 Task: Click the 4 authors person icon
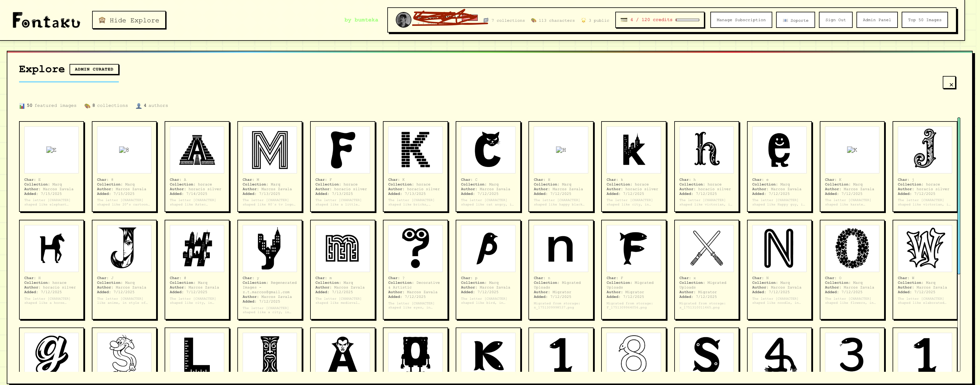coord(138,106)
